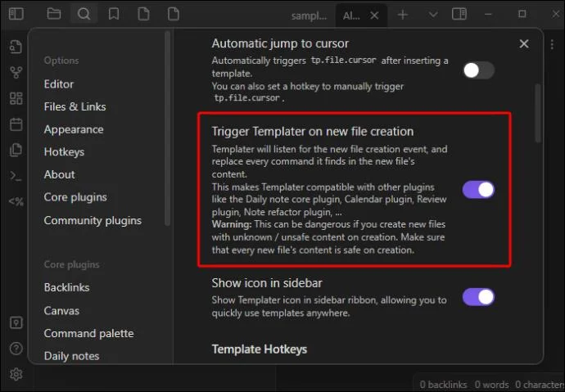Open the file explorer folder icon
565x392 pixels.
click(54, 14)
